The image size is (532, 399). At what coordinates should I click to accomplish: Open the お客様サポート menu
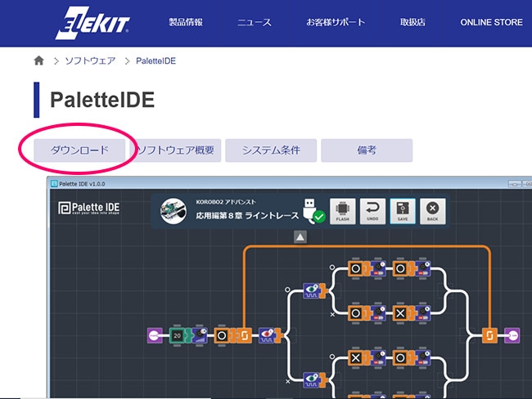click(336, 22)
